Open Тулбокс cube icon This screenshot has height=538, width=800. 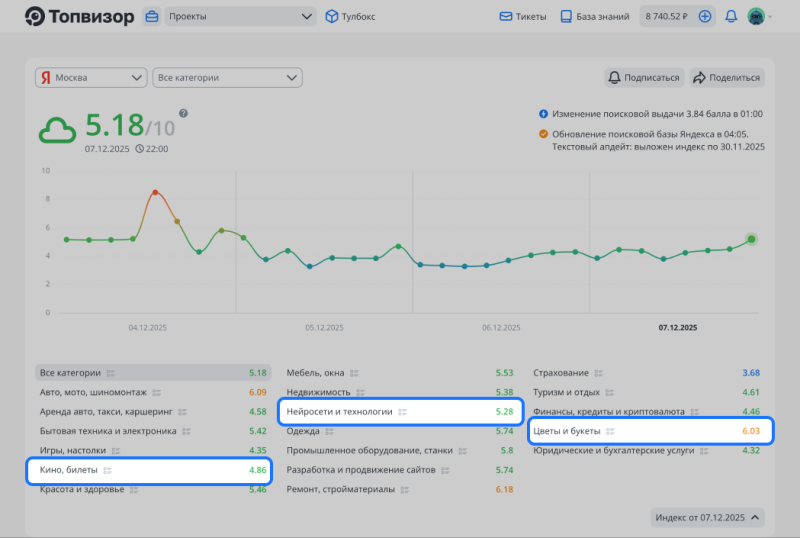(x=332, y=16)
